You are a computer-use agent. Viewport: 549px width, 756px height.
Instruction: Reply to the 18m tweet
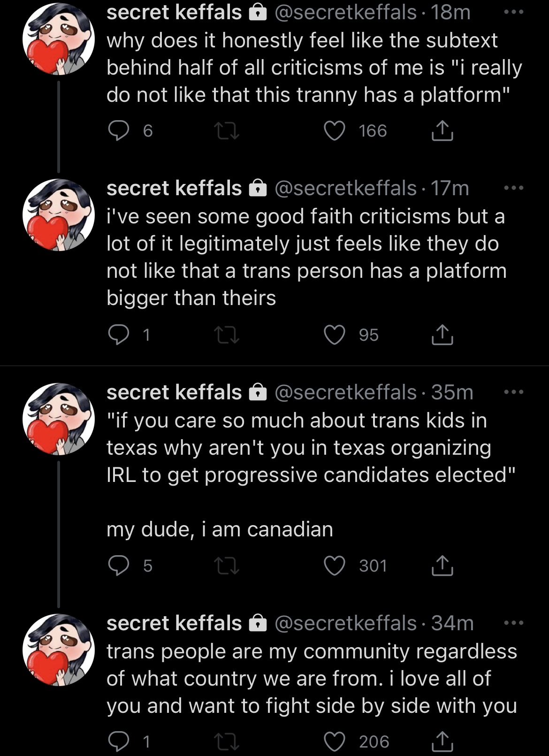119,131
